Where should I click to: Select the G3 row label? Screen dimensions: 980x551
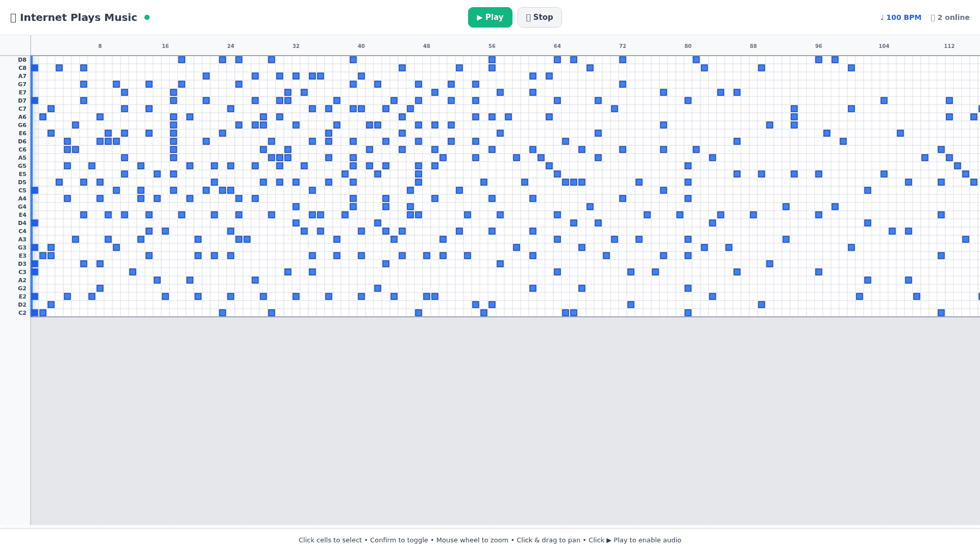pos(22,247)
